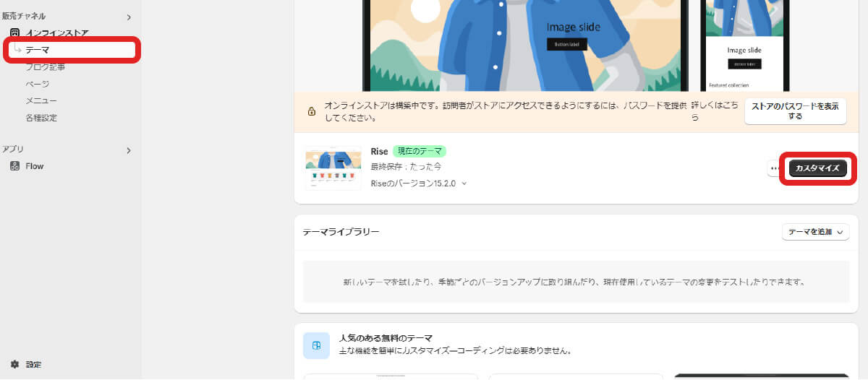Click the lock icon in password banner
This screenshot has width=868, height=380.
click(x=312, y=111)
